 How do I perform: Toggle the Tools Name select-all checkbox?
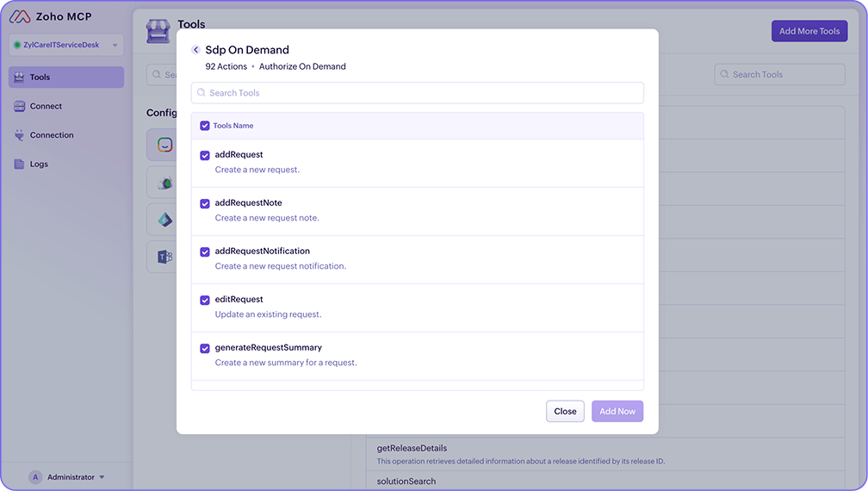(x=205, y=126)
